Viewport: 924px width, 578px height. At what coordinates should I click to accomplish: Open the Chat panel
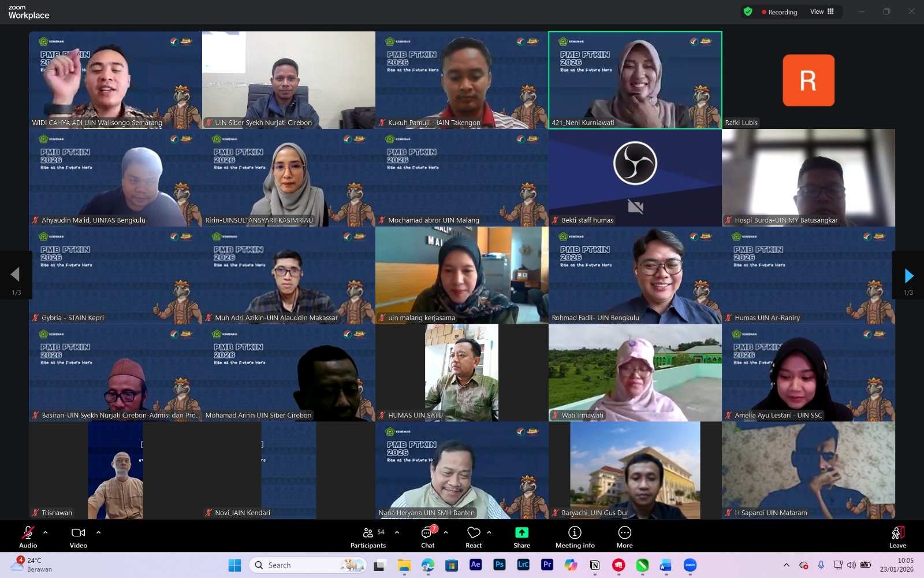(x=428, y=536)
